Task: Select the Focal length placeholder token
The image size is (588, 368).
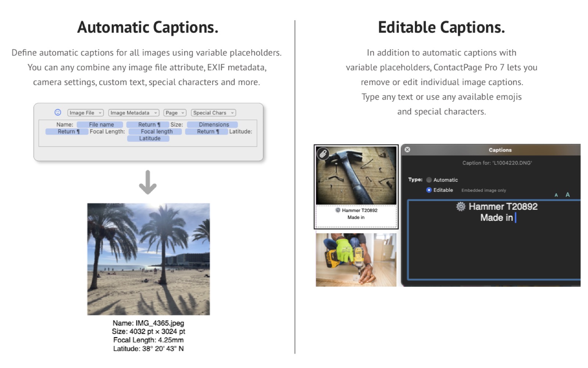Action: coord(155,131)
